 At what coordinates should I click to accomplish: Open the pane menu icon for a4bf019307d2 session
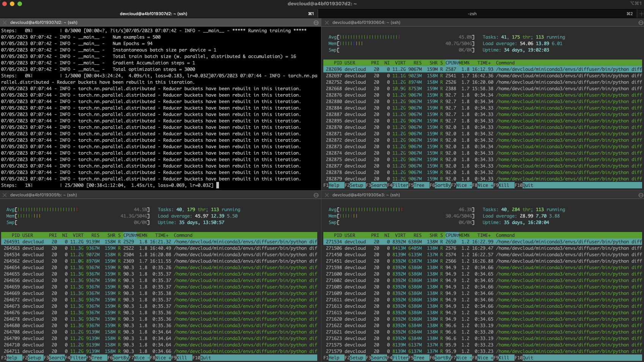(x=316, y=23)
